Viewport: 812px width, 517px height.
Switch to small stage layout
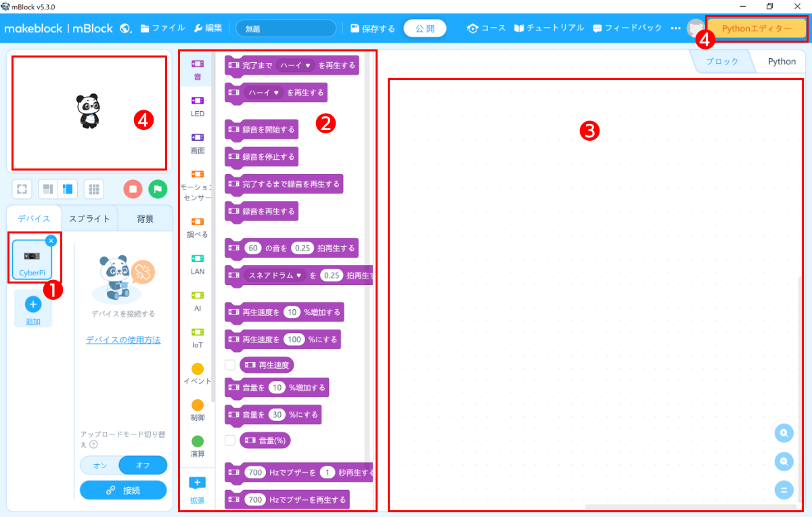tap(48, 189)
